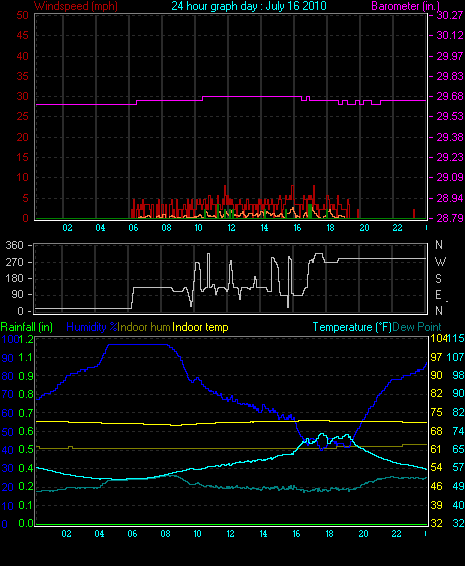This screenshot has height=566, width=465.
Task: Click hour label 08 under the humidity graph
Action: (165, 534)
